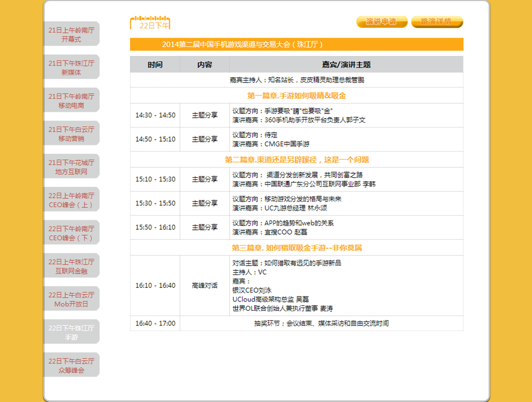
Task: Open 22日上午珠江厅 互联网金融 tab
Action: [72, 266]
